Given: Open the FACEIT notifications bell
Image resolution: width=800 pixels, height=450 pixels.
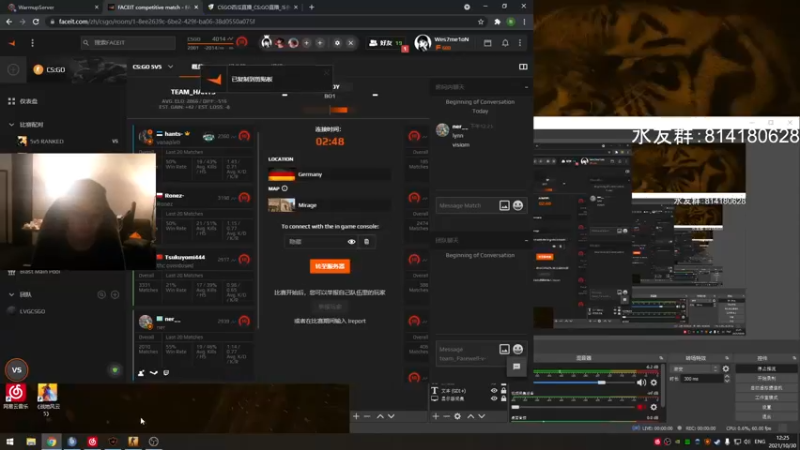Looking at the screenshot, I should (505, 43).
